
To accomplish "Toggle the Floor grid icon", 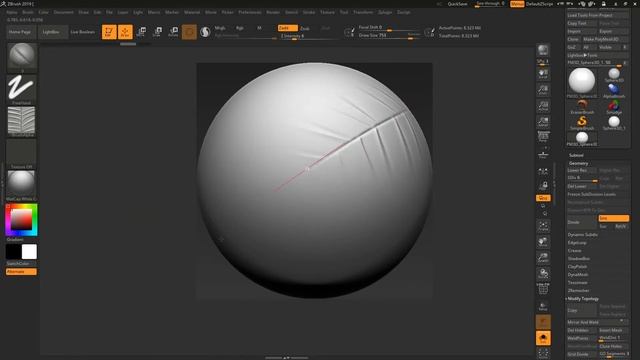I will (x=543, y=154).
